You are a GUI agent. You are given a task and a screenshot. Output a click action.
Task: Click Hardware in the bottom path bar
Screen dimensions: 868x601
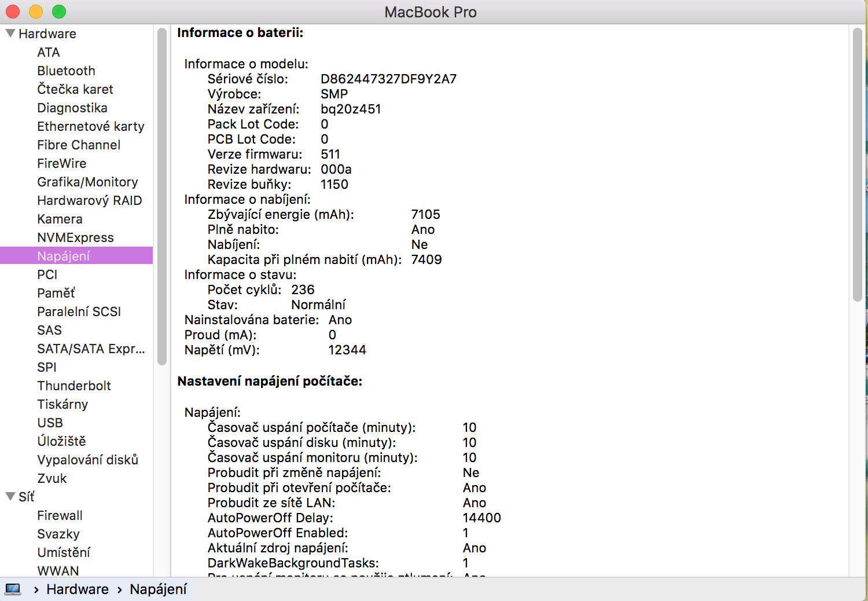pyautogui.click(x=78, y=589)
